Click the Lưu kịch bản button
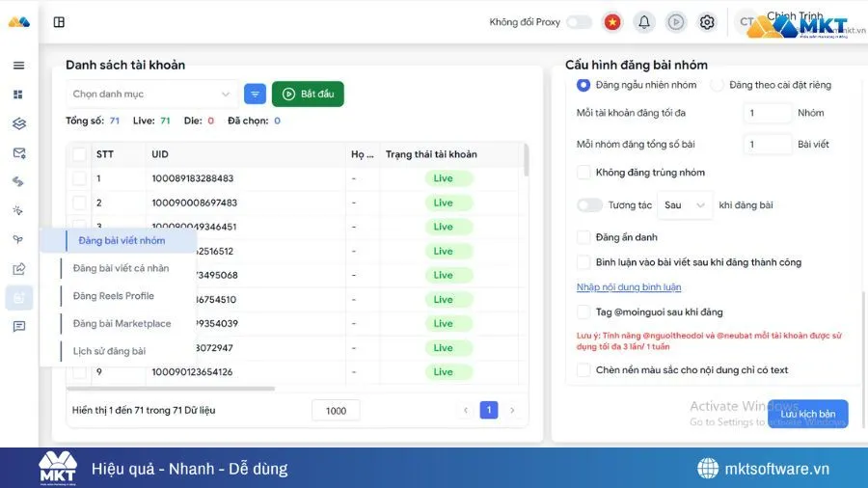The width and height of the screenshot is (868, 488). [807, 414]
